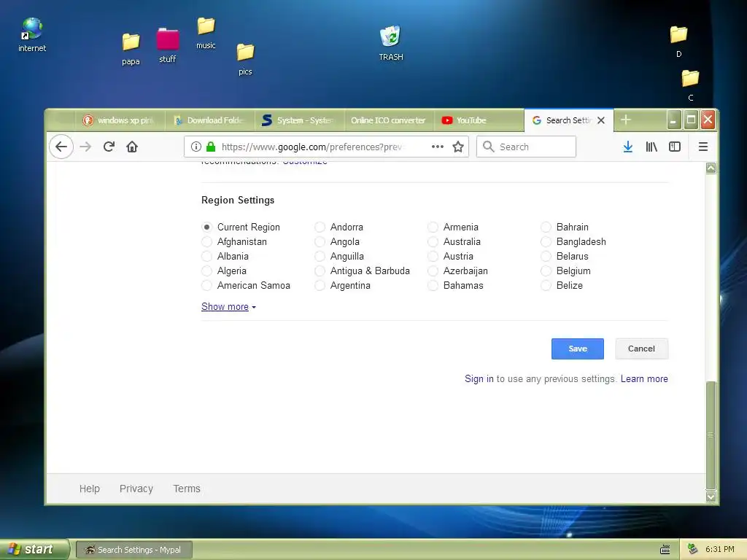Select the papa folder on the desktop
The image size is (747, 560).
point(131,49)
